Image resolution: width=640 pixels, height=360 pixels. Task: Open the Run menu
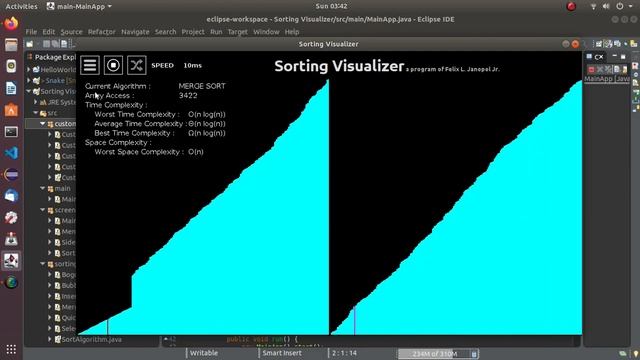[216, 32]
